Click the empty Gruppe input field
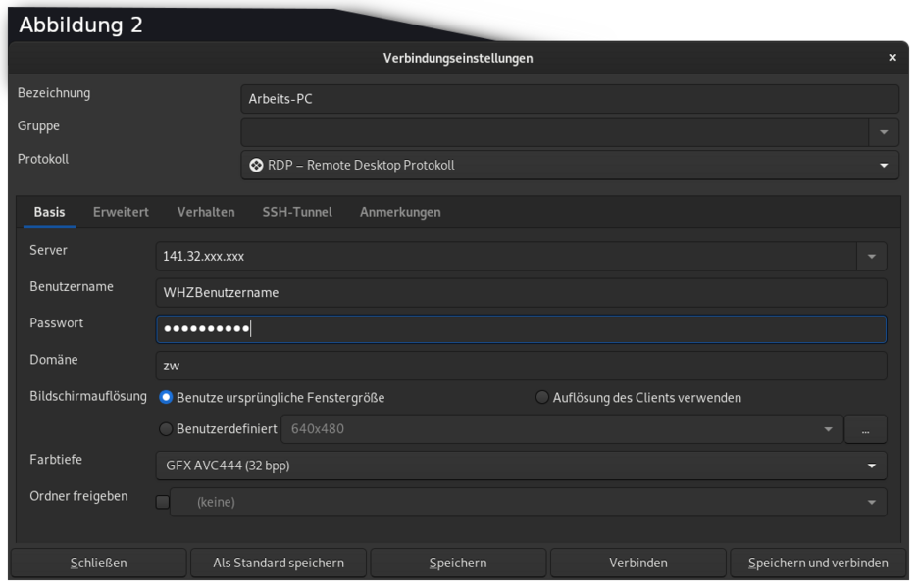Screen dimensions: 917x588 pos(555,132)
